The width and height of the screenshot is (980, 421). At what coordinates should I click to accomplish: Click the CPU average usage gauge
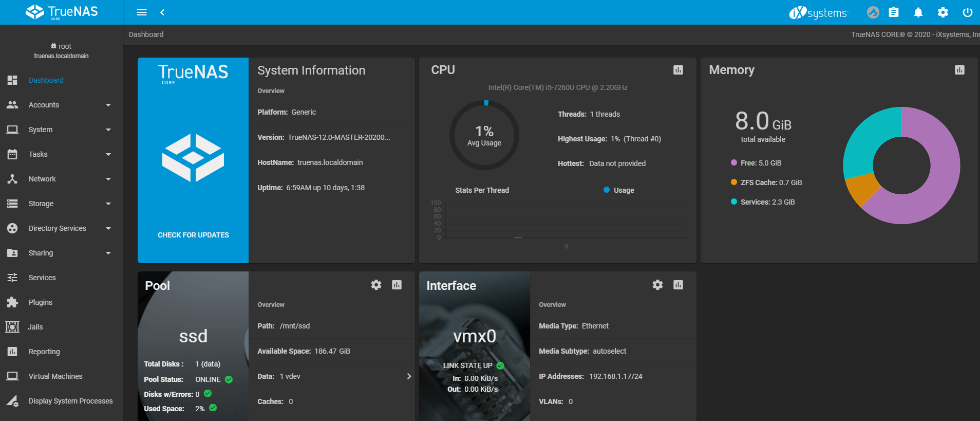pos(484,135)
